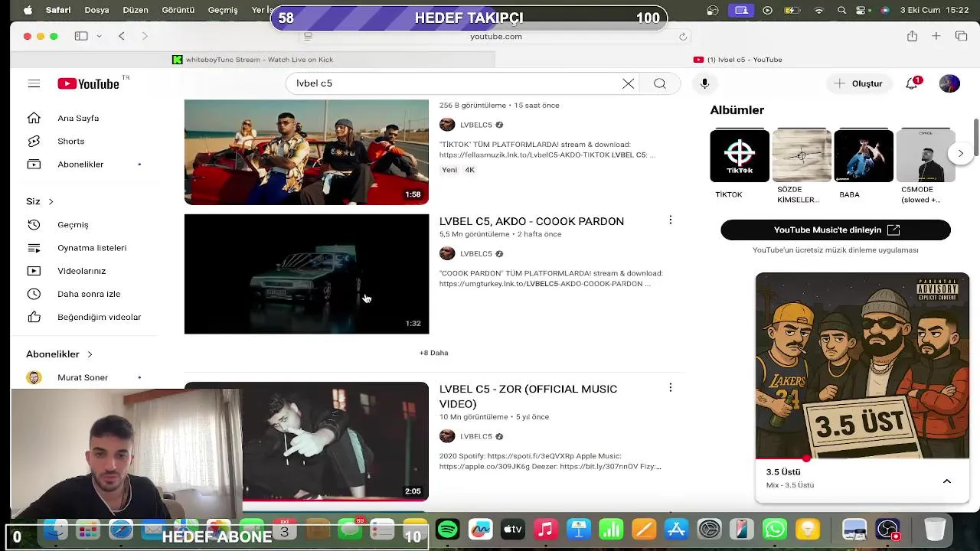Clear the search box with X
This screenshot has height=551, width=980.
tap(628, 83)
